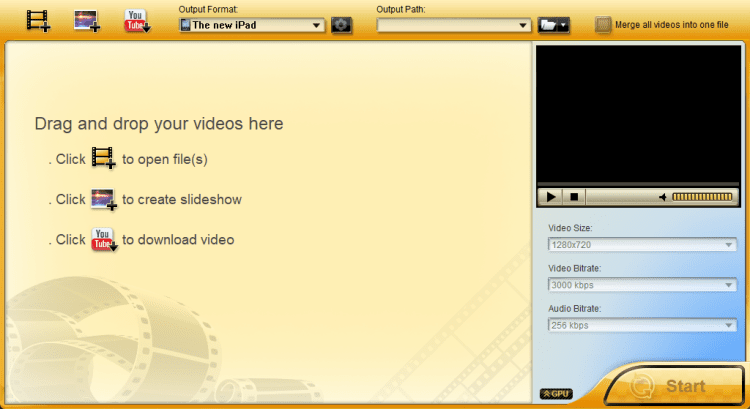Mute the preview speaker icon

click(662, 197)
